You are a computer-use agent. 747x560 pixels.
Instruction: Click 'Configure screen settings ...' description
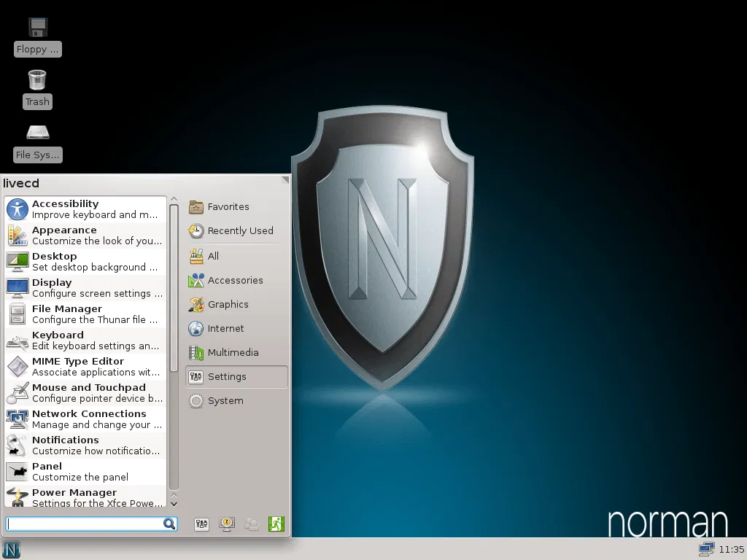tap(97, 293)
